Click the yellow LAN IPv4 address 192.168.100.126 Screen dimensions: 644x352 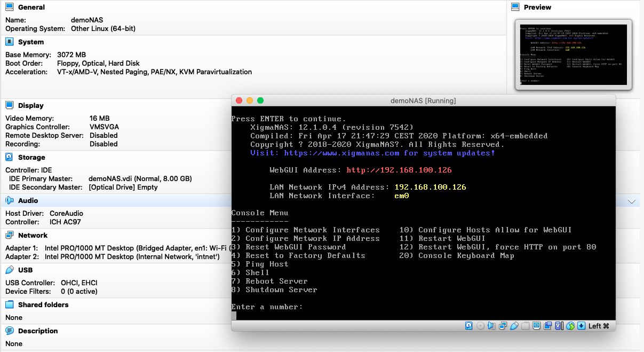(x=430, y=187)
